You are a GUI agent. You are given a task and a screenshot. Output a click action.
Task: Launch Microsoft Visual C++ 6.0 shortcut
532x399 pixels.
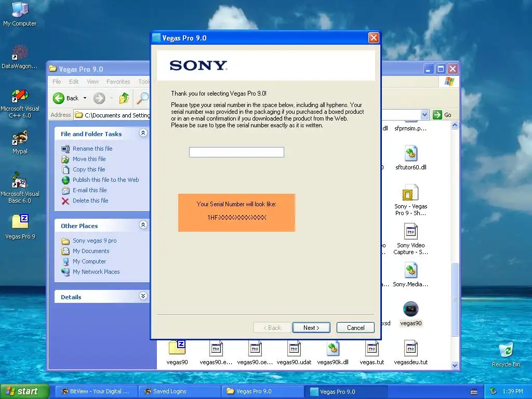20,103
